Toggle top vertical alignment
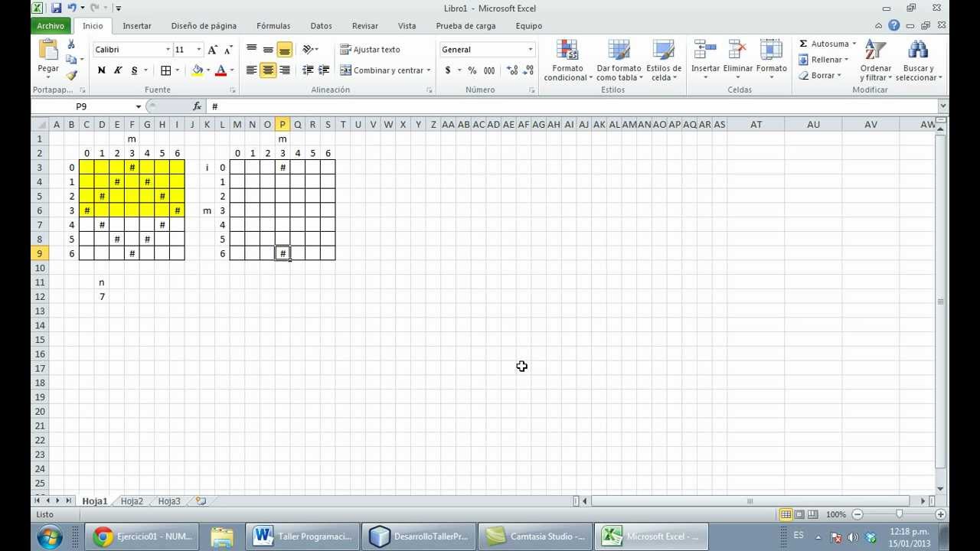This screenshot has height=551, width=980. (251, 50)
